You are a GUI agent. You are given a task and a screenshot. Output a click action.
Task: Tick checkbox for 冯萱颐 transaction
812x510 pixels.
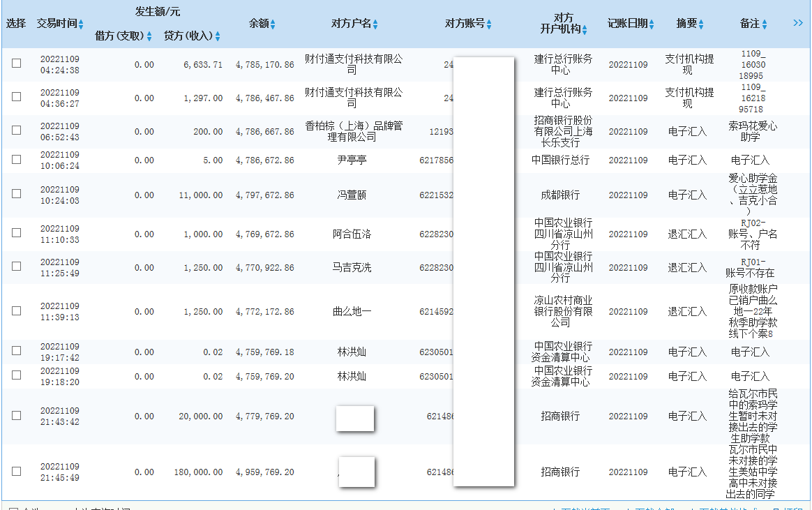tap(17, 194)
